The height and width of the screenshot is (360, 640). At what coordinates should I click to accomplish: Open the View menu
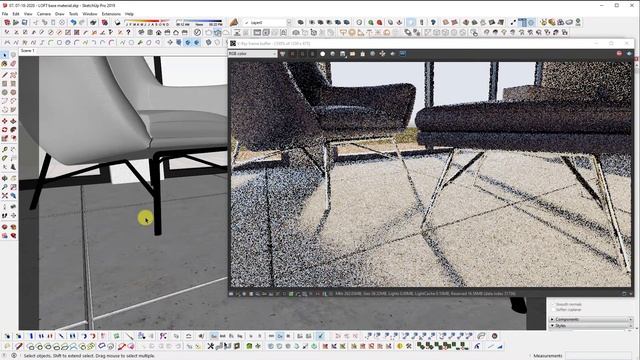(x=28, y=14)
